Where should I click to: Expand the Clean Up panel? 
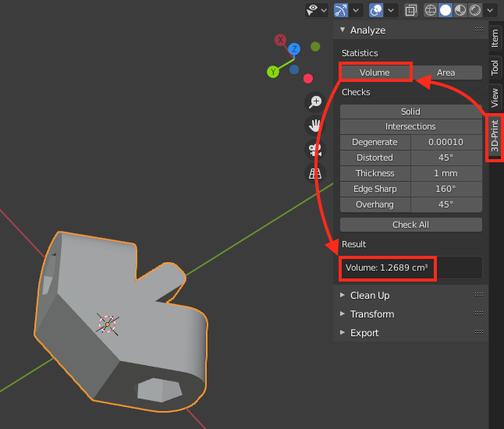[370, 296]
